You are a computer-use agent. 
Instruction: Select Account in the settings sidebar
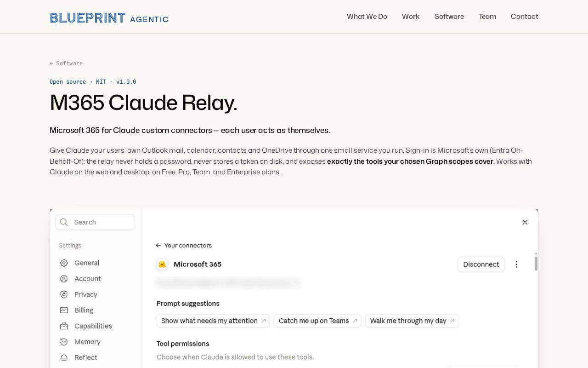(88, 279)
